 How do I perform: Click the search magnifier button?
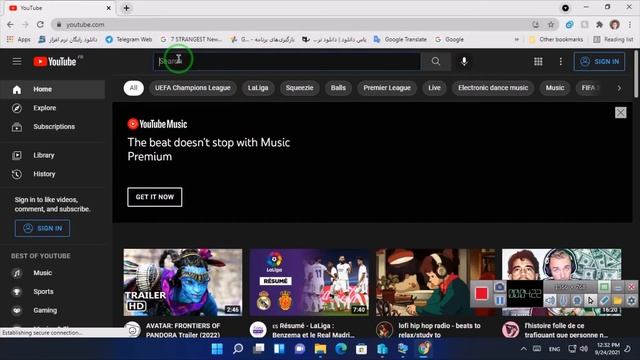(x=436, y=62)
